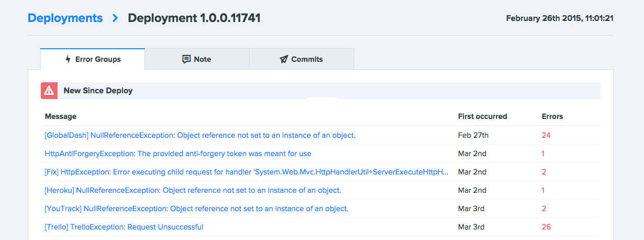Open the Trello TrelloException error
Image resolution: width=644 pixels, height=240 pixels.
[x=124, y=227]
